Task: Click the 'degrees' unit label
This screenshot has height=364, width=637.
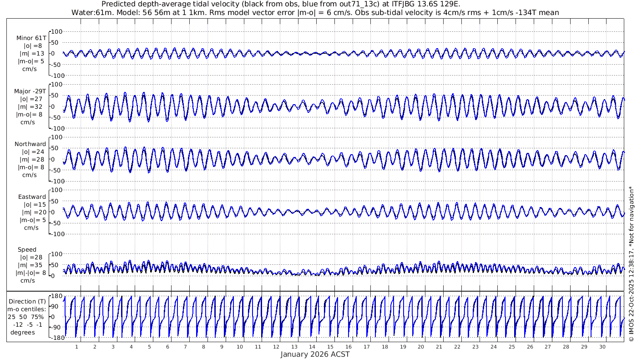Action: (23, 332)
